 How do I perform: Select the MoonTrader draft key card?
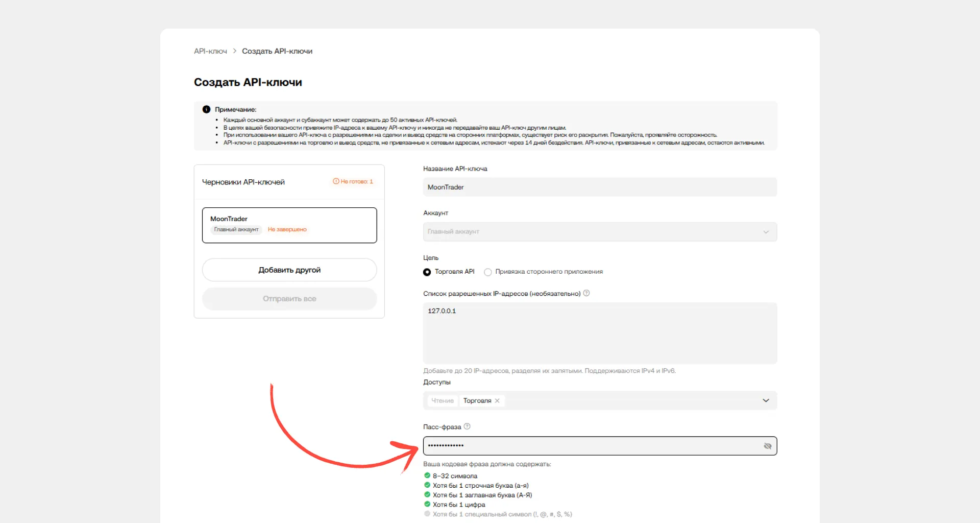[289, 225]
